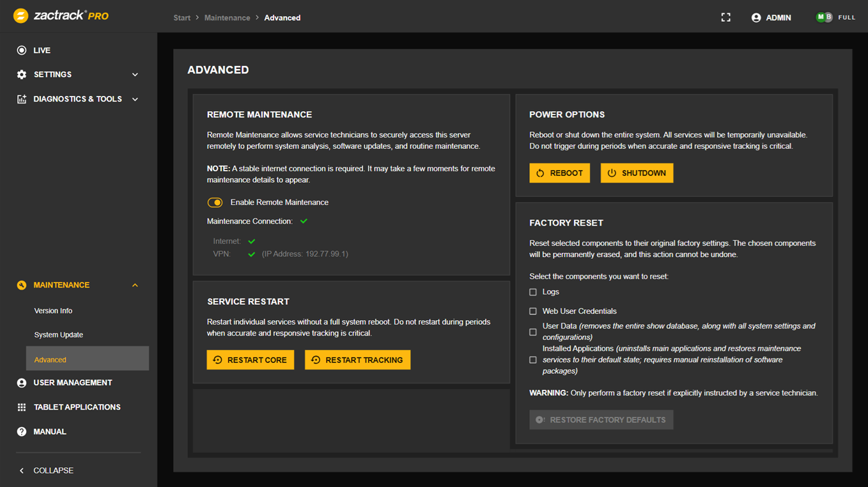Open System Update under Maintenance
This screenshot has width=868, height=487.
click(x=59, y=335)
